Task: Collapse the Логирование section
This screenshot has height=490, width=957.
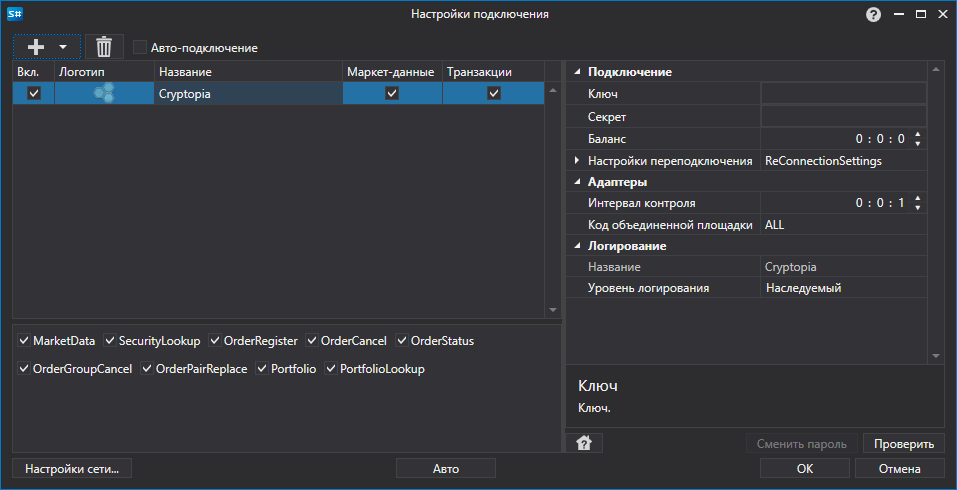Action: pyautogui.click(x=577, y=247)
